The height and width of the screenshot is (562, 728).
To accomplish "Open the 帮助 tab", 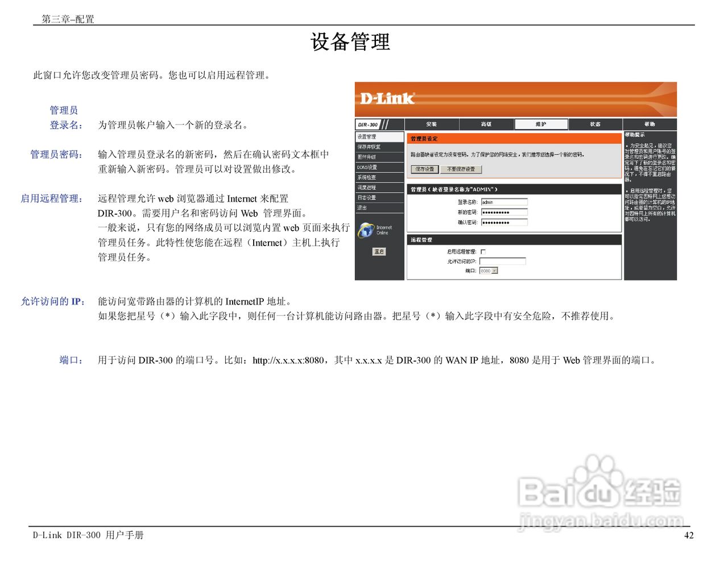I will [650, 124].
